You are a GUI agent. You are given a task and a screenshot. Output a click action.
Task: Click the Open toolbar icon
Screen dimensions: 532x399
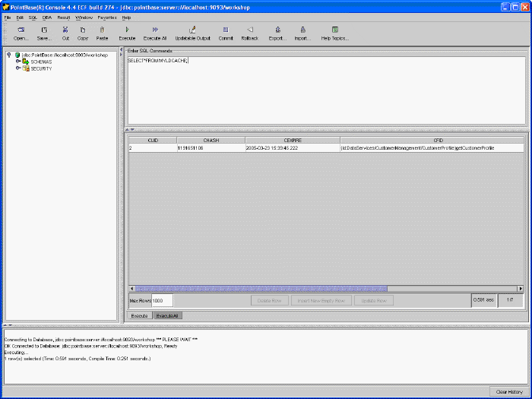[x=21, y=30]
